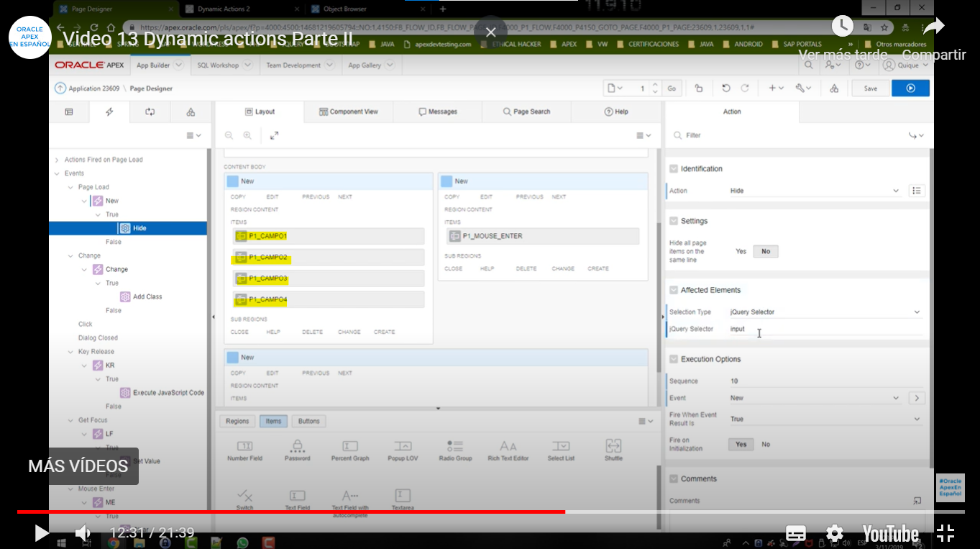Click the Go button beside page number
980x549 pixels.
pyautogui.click(x=672, y=88)
